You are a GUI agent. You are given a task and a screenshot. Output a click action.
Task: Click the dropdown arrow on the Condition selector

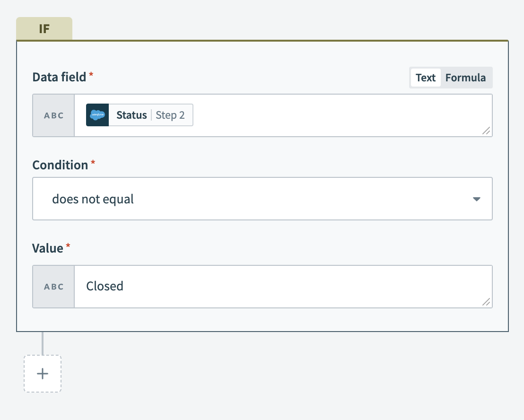(476, 199)
